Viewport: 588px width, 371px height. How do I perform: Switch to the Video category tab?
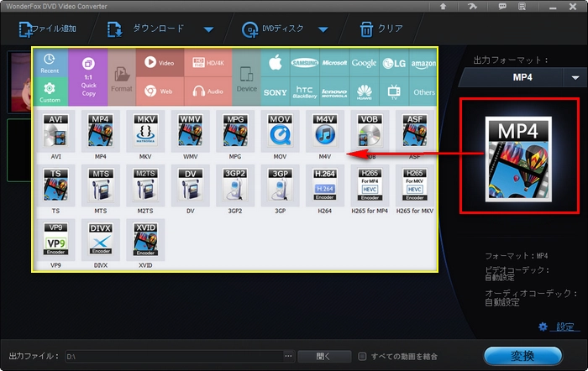pyautogui.click(x=159, y=63)
